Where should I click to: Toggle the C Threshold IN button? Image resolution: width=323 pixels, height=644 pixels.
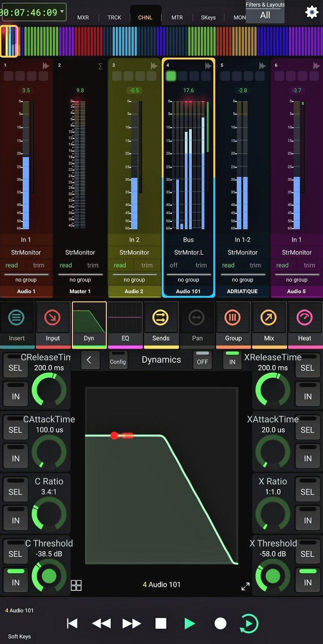(x=15, y=579)
